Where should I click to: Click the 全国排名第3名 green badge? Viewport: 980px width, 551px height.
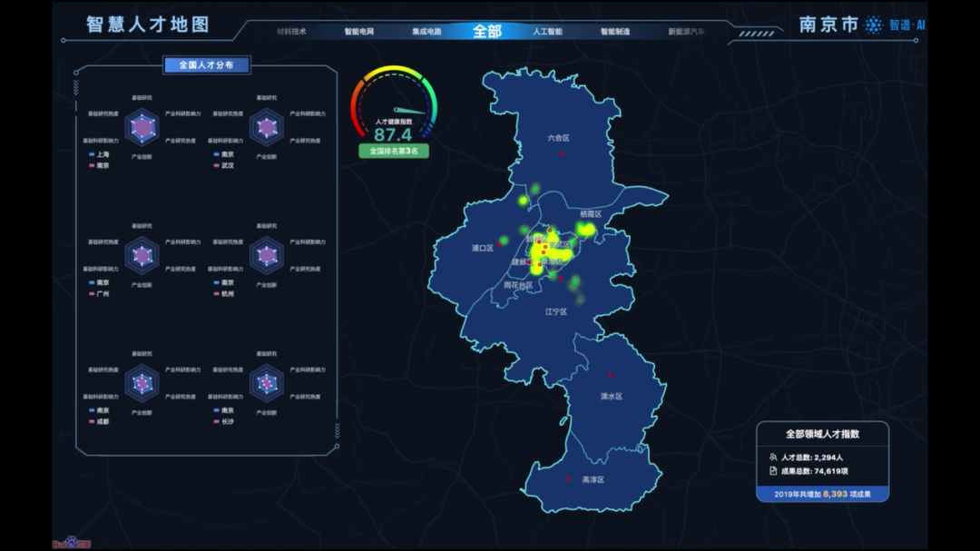(x=393, y=152)
